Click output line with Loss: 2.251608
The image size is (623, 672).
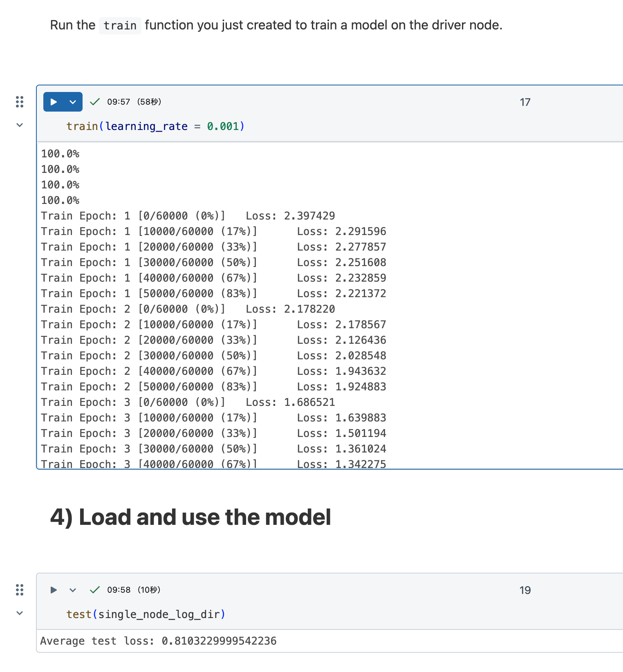tap(213, 262)
